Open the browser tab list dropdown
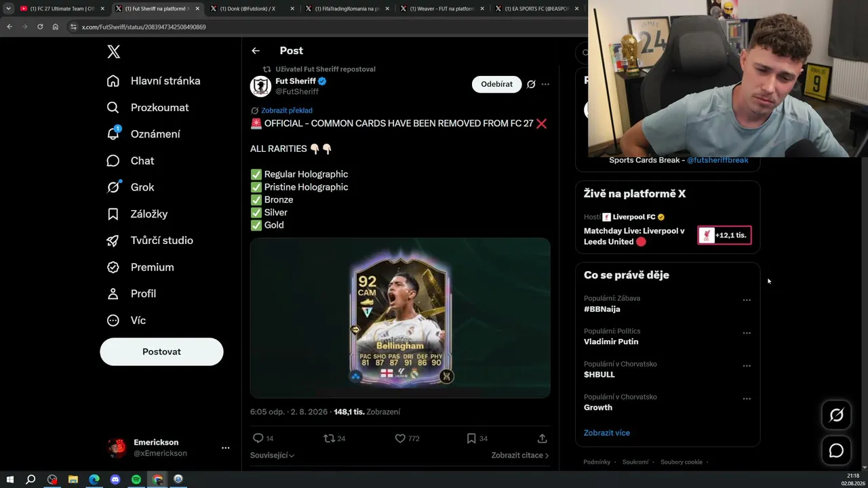This screenshot has height=488, width=868. point(8,9)
